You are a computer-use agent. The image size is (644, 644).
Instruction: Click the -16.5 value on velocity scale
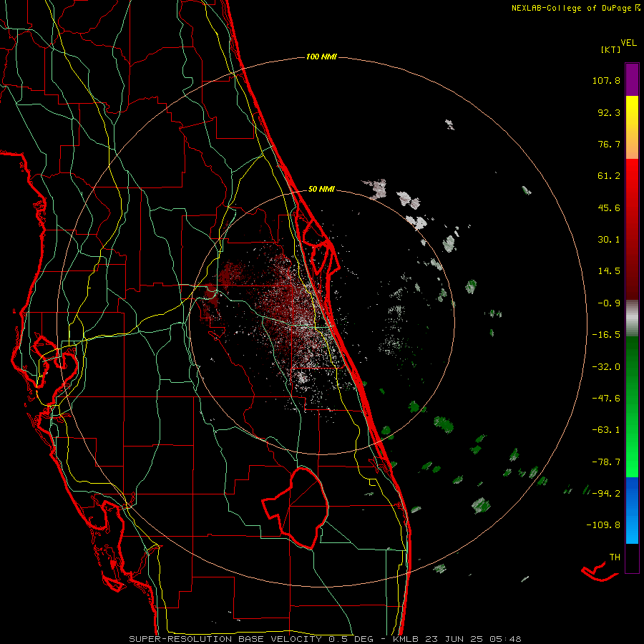pos(606,335)
